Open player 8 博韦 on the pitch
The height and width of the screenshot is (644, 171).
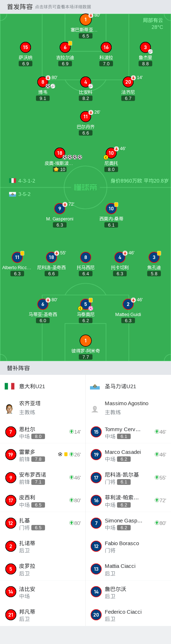point(42,82)
